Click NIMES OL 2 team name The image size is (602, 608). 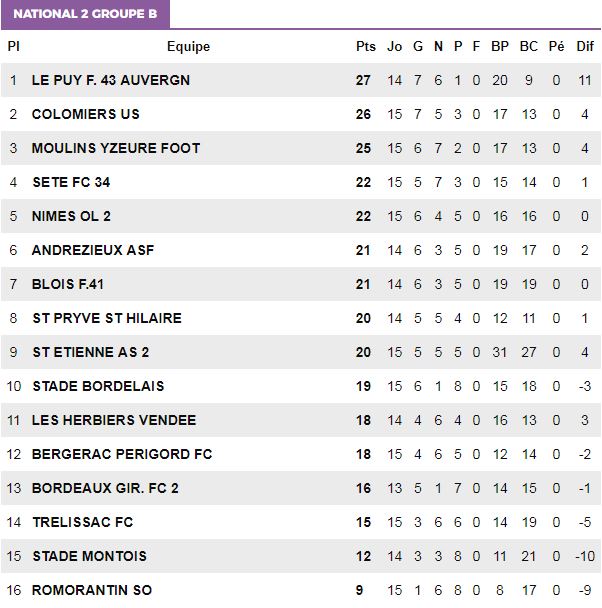[71, 216]
